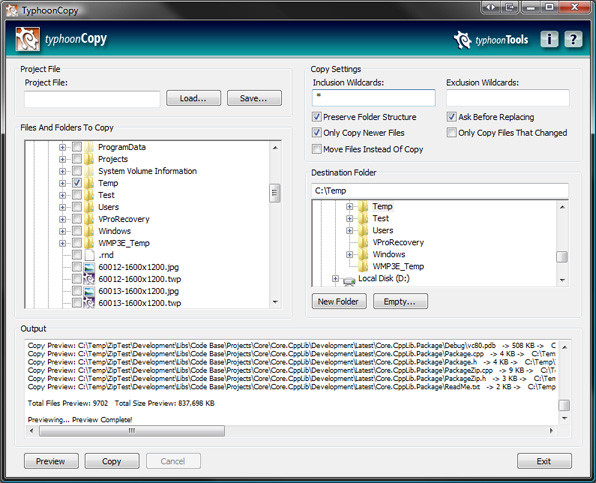Expand the Local Disk (D:) node
Screen dimensions: 596x483
pos(335,279)
